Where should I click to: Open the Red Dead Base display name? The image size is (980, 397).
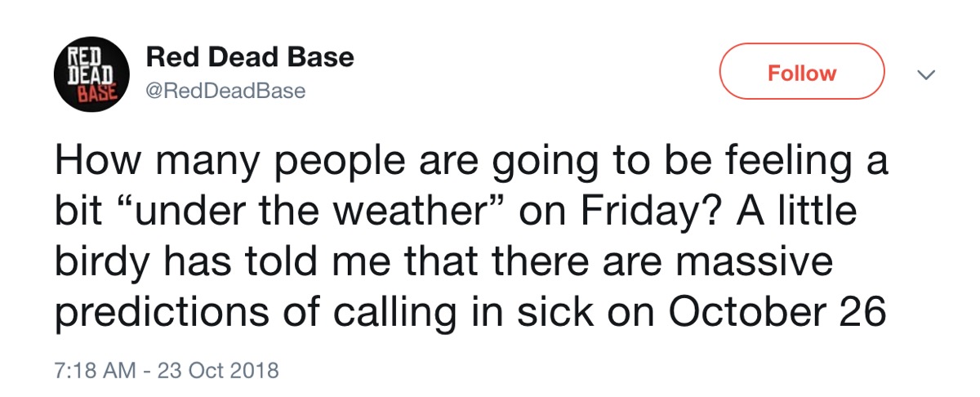[x=250, y=58]
